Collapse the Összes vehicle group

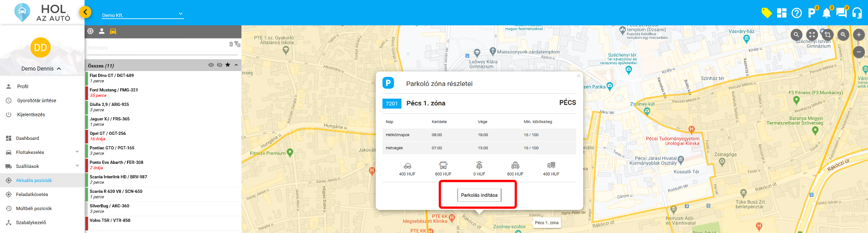click(x=236, y=65)
